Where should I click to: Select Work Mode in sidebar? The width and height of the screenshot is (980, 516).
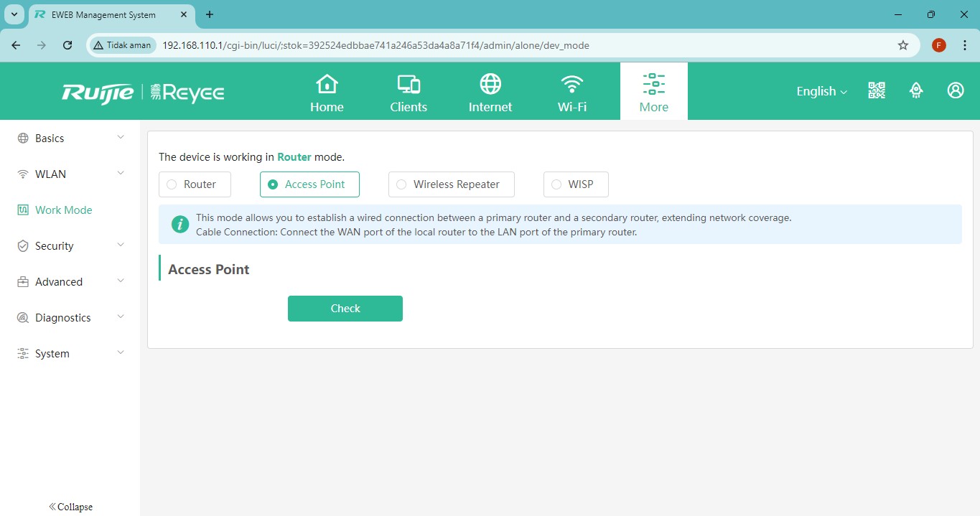63,210
